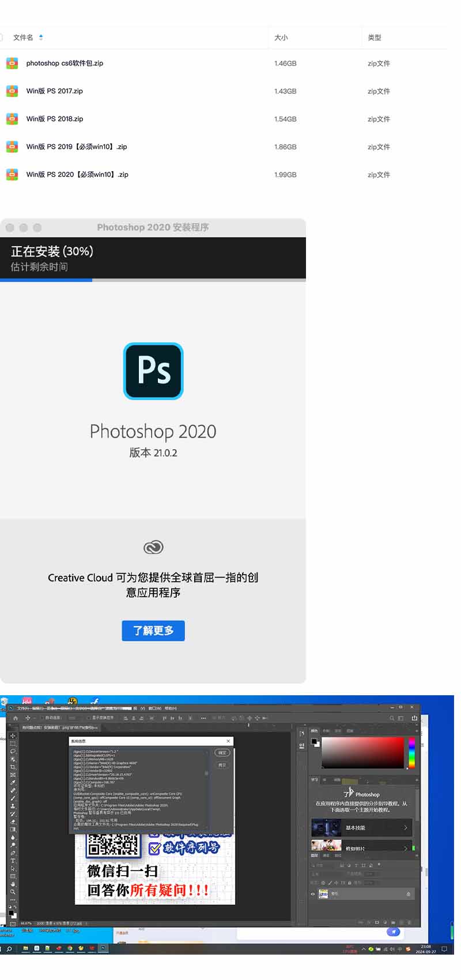Click the Photoshop 2020 Ps logo
The height and width of the screenshot is (980, 461).
coord(153,371)
